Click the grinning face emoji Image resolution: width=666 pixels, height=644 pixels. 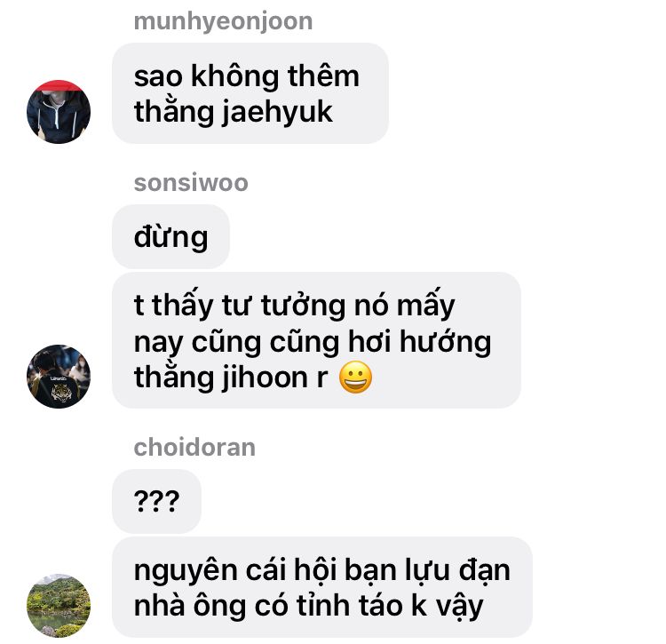[x=355, y=378]
